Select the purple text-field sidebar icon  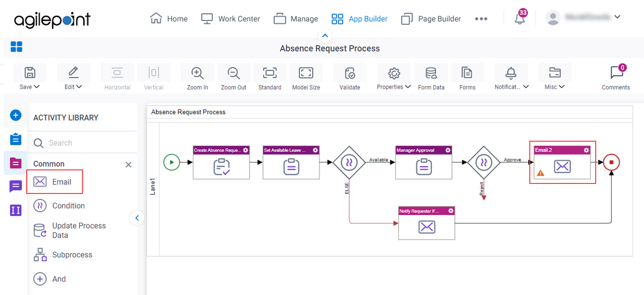(x=16, y=210)
